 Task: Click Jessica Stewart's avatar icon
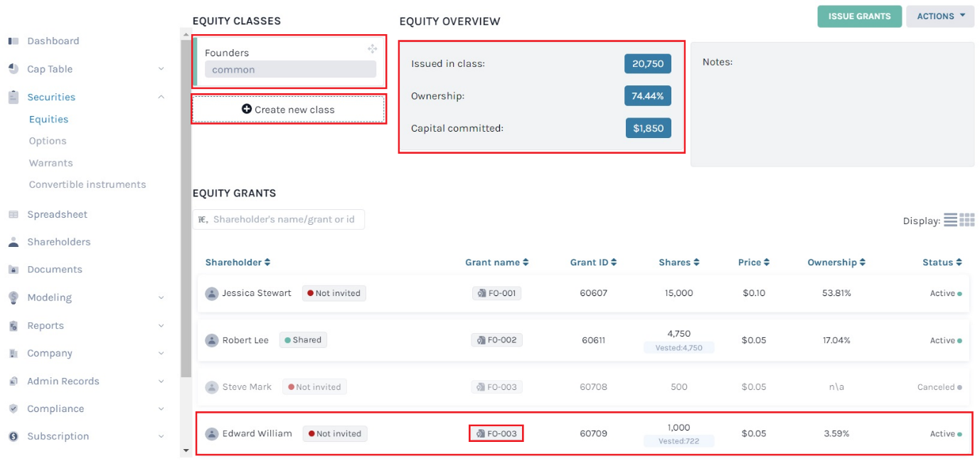point(212,293)
